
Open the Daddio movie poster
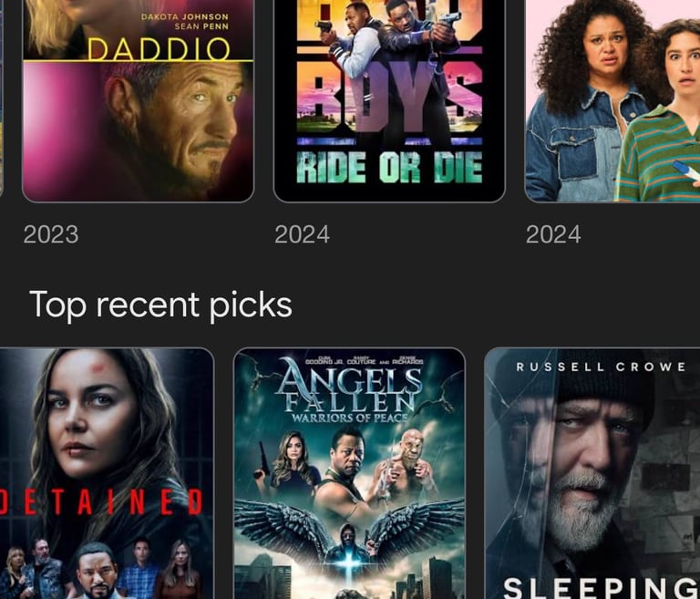(138, 100)
